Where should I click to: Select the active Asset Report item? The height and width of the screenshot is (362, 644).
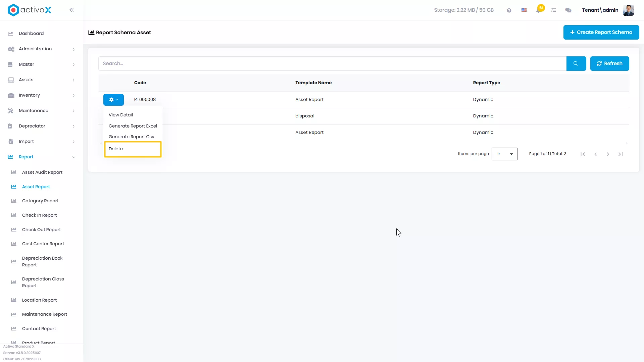click(36, 187)
